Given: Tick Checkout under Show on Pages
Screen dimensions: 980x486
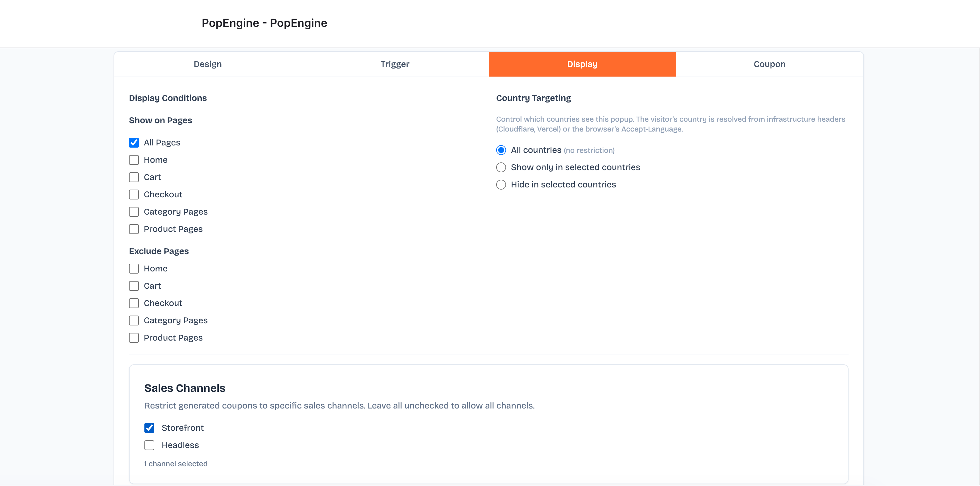Looking at the screenshot, I should click(x=134, y=195).
